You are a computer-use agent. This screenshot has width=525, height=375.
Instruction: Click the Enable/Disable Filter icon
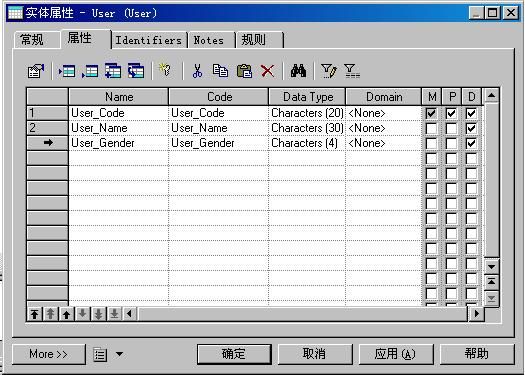tap(351, 71)
